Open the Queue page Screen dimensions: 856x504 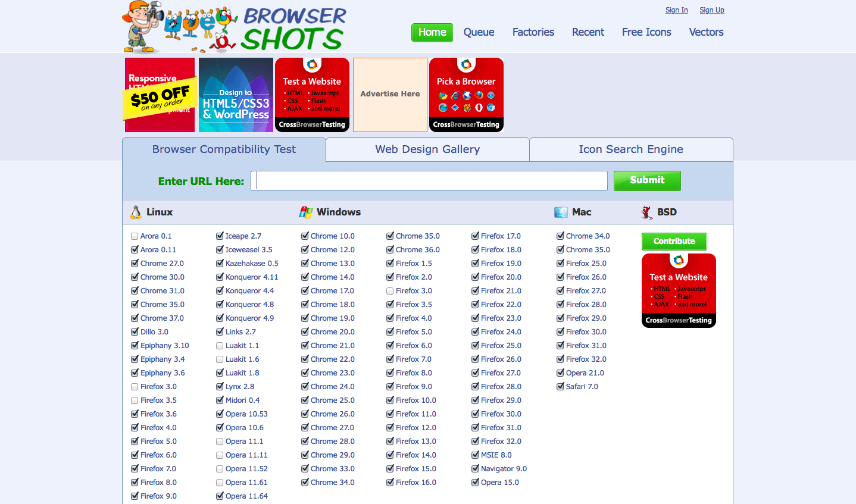click(479, 32)
